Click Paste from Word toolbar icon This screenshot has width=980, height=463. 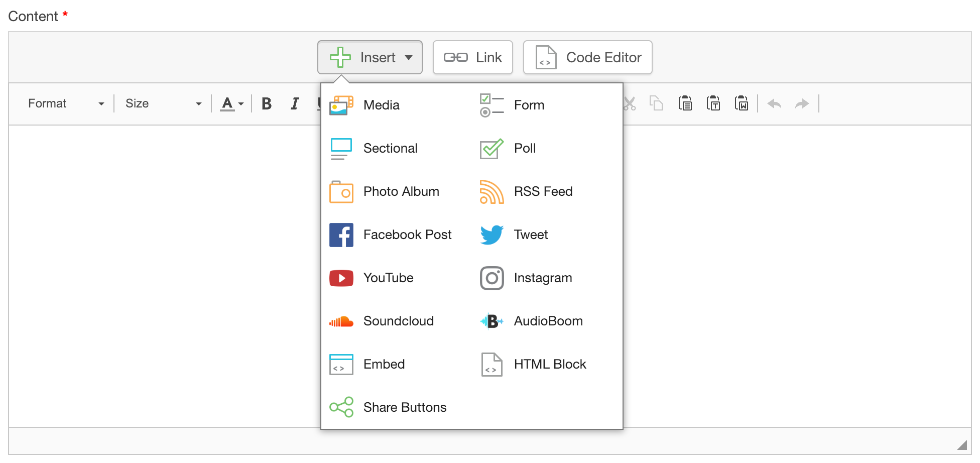[x=742, y=103]
